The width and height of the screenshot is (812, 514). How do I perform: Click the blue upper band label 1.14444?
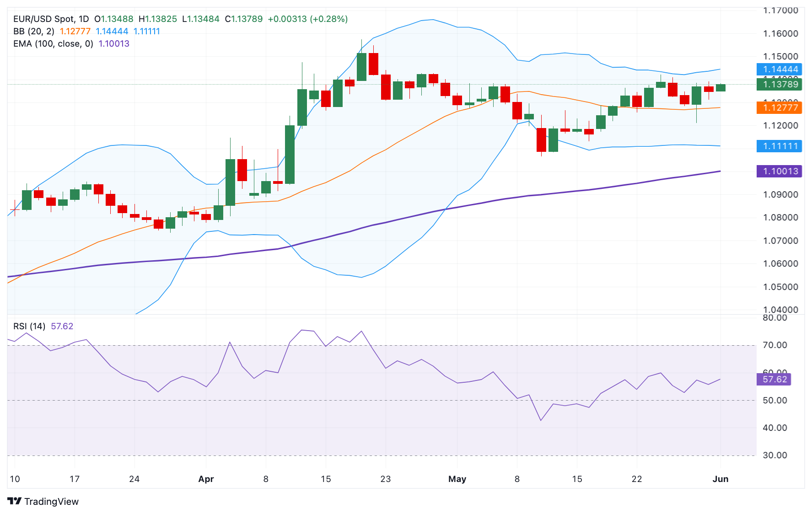click(779, 68)
